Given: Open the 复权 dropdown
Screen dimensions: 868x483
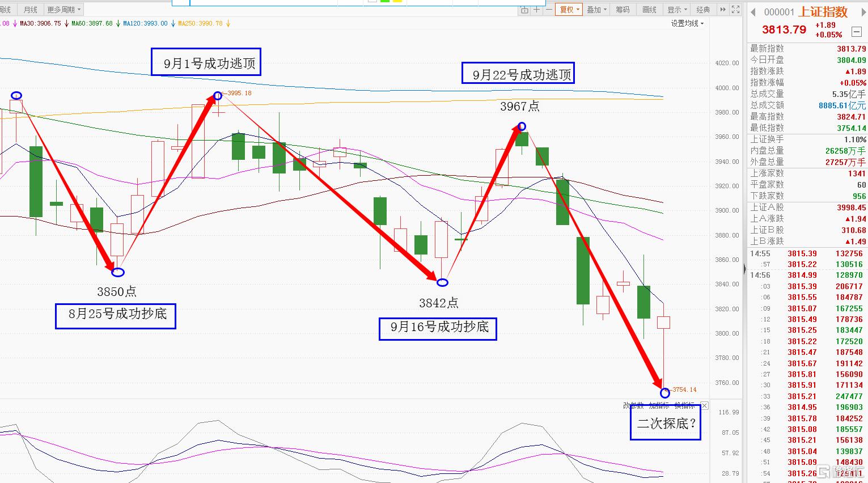Looking at the screenshot, I should click(x=569, y=10).
